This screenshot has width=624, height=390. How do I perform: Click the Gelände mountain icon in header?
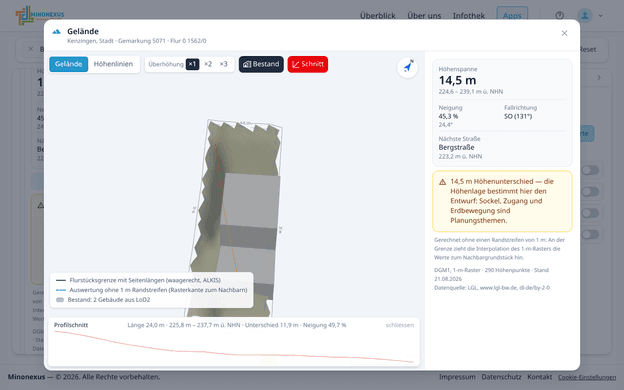(x=57, y=31)
